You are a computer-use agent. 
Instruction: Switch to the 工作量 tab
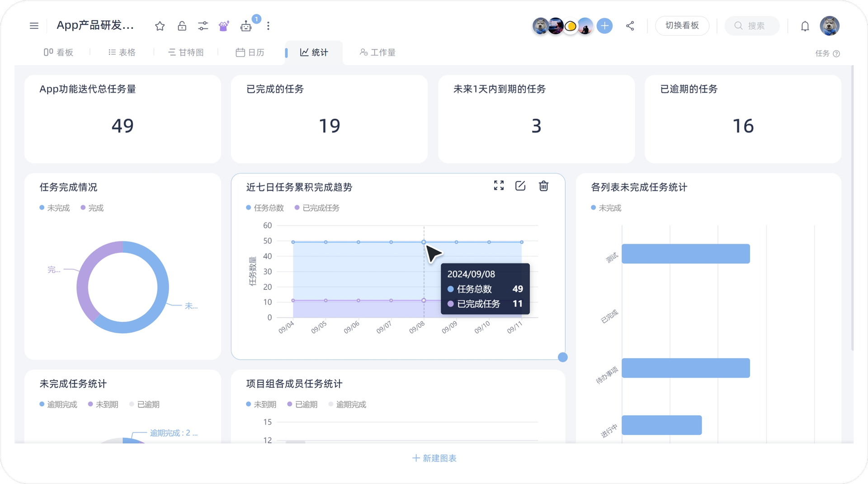pos(377,52)
